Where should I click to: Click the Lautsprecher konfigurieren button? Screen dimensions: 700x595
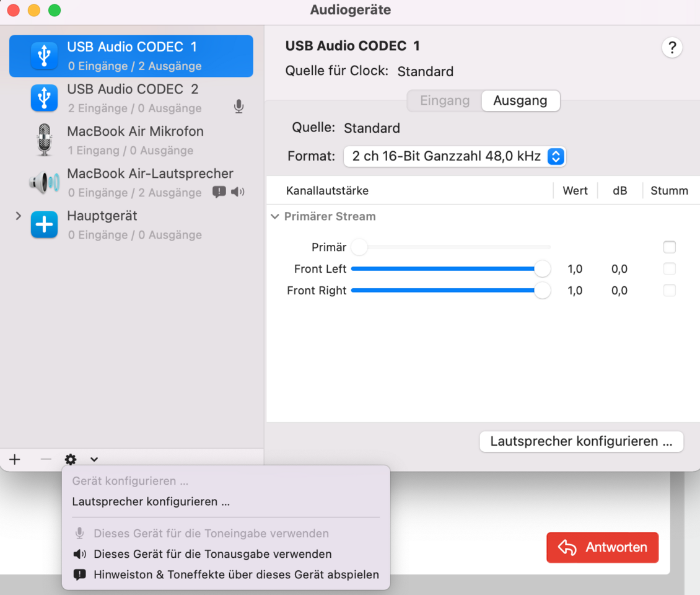(580, 442)
